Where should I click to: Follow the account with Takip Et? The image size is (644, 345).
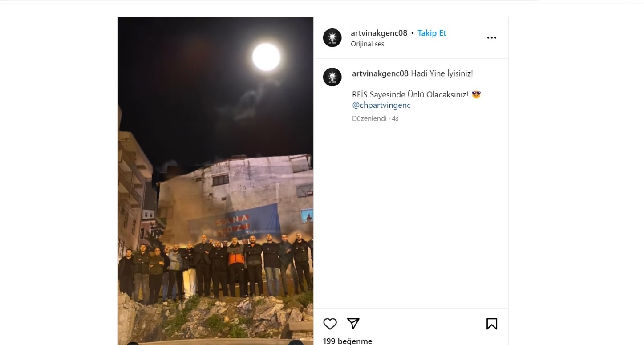coord(432,33)
